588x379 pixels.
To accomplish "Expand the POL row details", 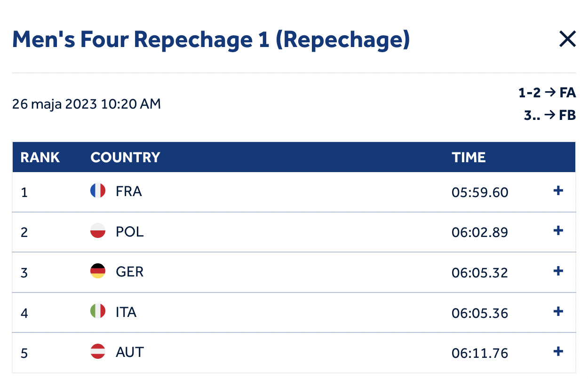I will click(x=558, y=231).
